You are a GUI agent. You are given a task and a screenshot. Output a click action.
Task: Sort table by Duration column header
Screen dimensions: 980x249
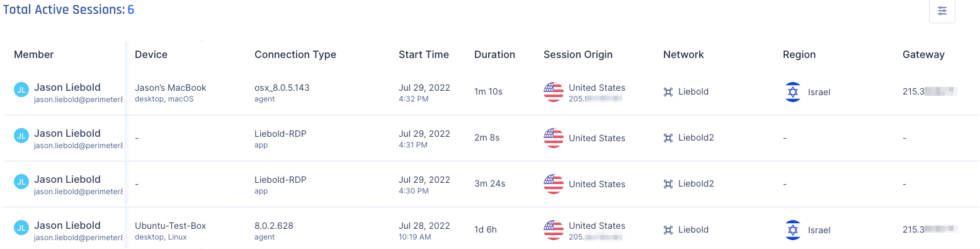tap(494, 55)
